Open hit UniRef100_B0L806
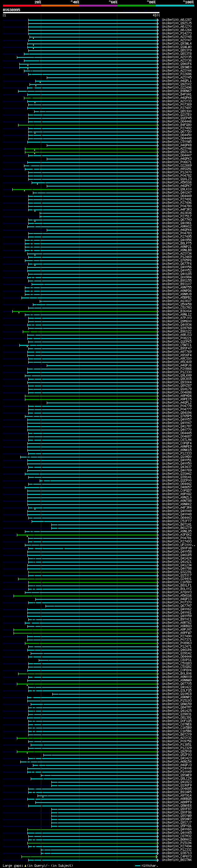This screenshot has width=197, height=868. tap(177, 674)
